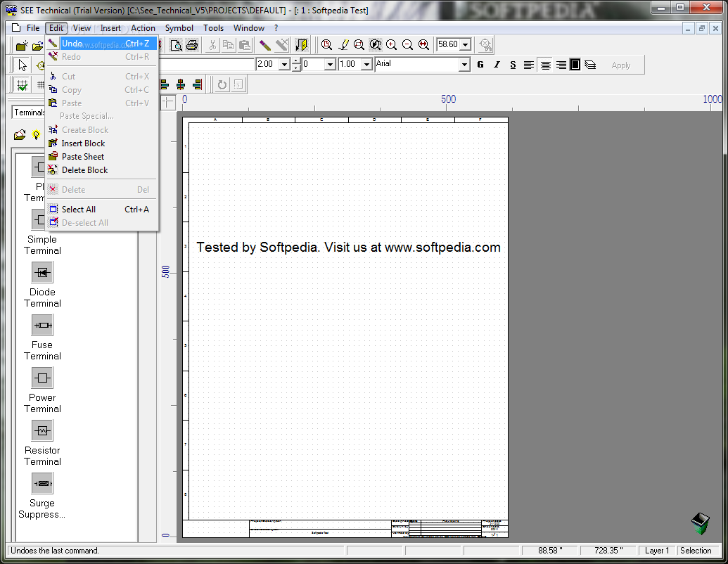This screenshot has height=564, width=728.
Task: Toggle right text alignment
Action: point(561,65)
